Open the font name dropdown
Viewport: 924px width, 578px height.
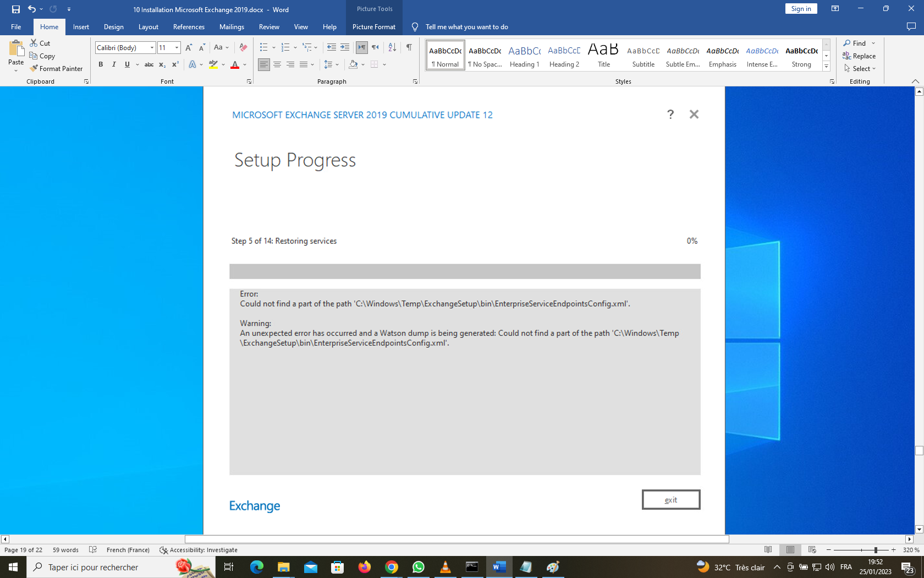point(152,48)
